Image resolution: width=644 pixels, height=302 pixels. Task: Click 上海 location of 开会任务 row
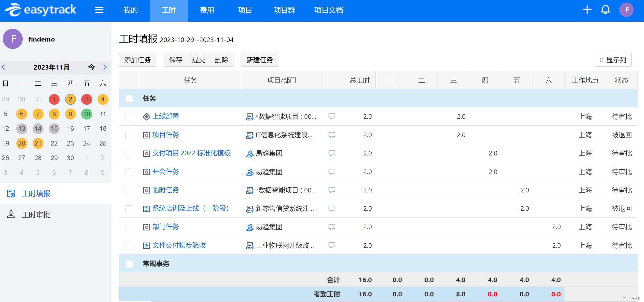point(585,172)
